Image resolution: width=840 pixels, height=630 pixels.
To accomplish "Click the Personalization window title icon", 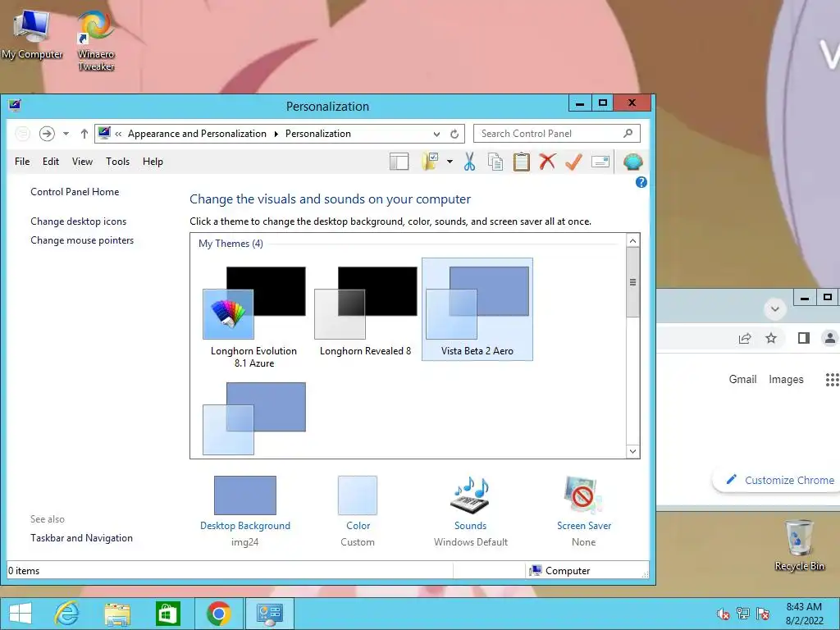I will point(15,105).
